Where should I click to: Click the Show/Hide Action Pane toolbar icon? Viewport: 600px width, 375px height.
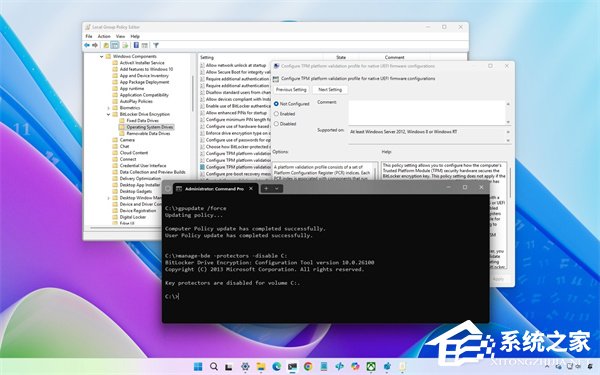(145, 45)
